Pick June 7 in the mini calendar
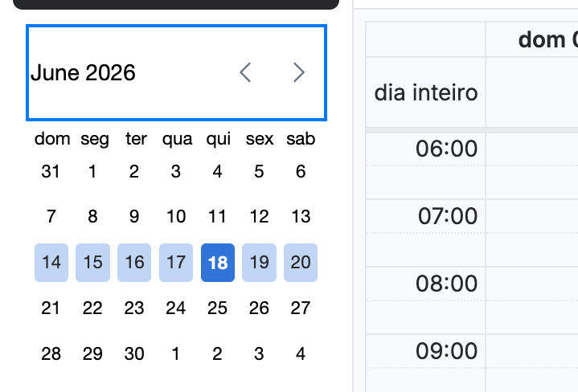578x392 pixels. [x=51, y=217]
